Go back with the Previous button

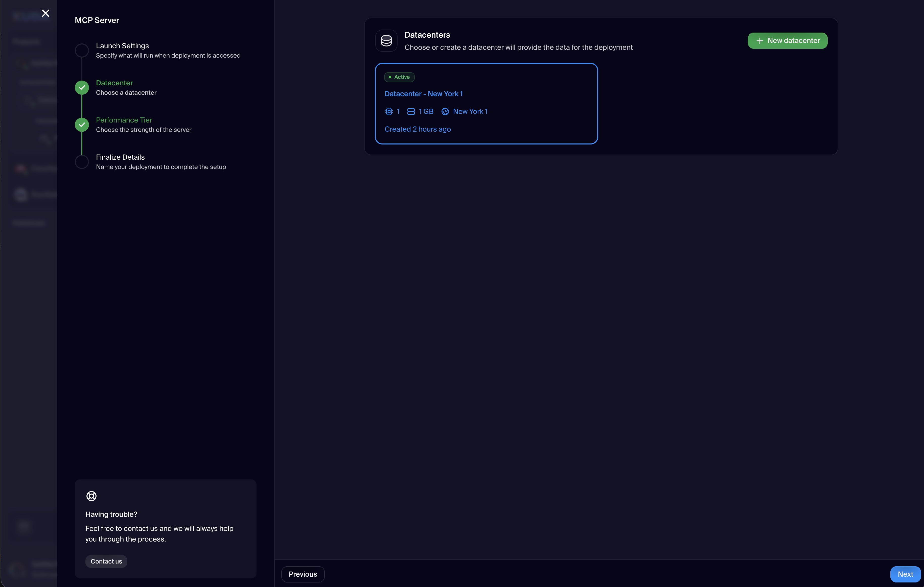pyautogui.click(x=303, y=574)
